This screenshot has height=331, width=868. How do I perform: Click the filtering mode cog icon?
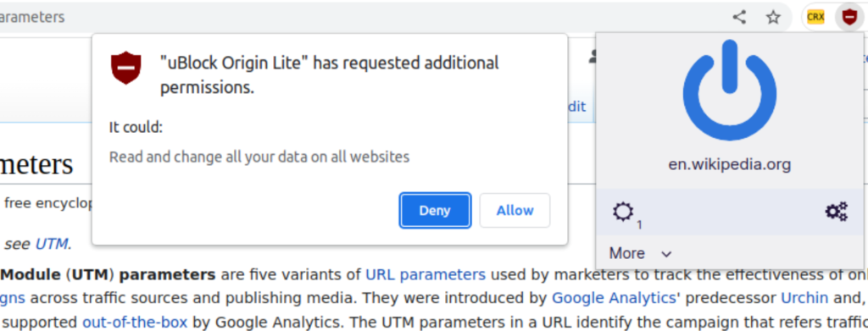tap(623, 212)
